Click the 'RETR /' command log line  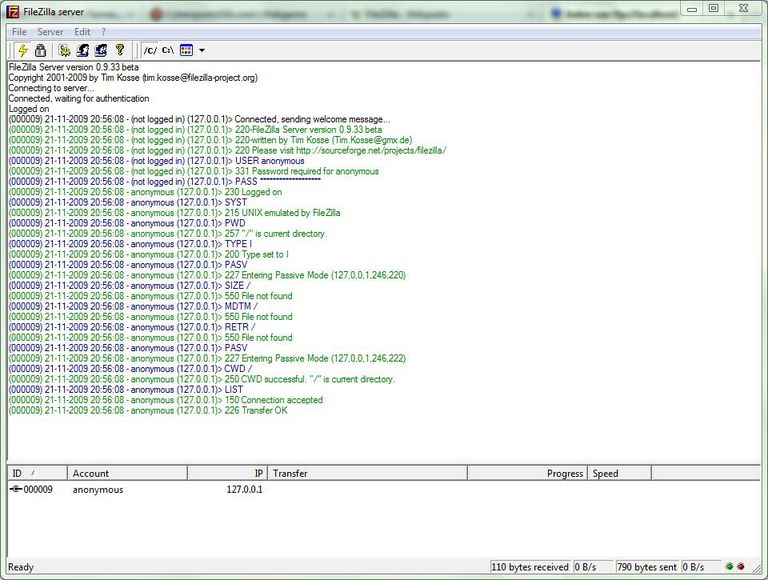132,327
